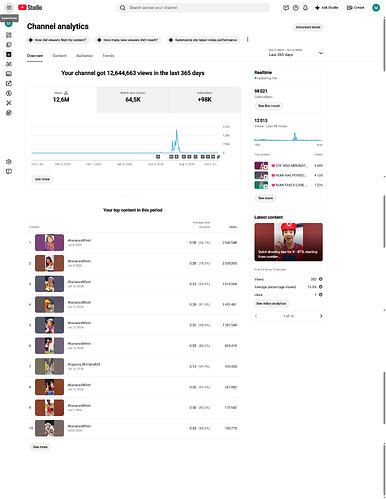
Task: Open the feedback icon beside help
Action: coord(286,8)
